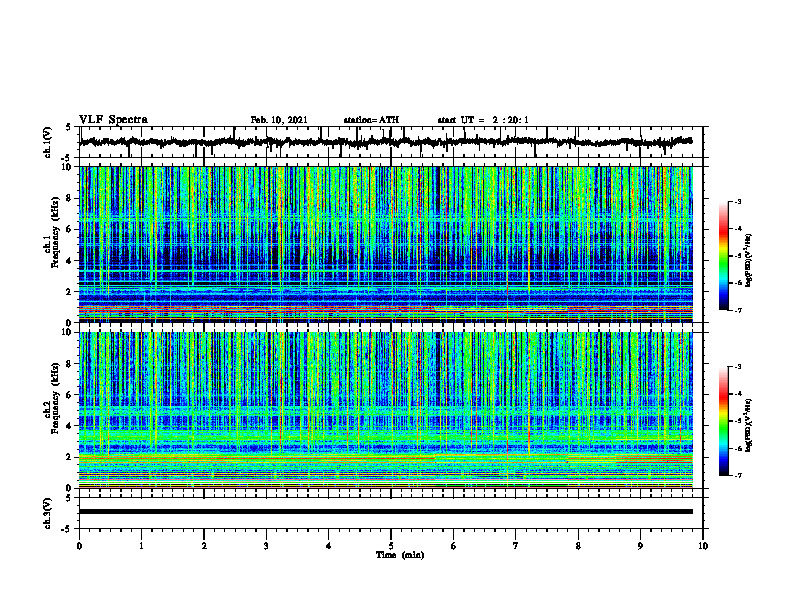The image size is (792, 612).
Task: Click the ch.2 color bar "-3" label
Action: 737,367
